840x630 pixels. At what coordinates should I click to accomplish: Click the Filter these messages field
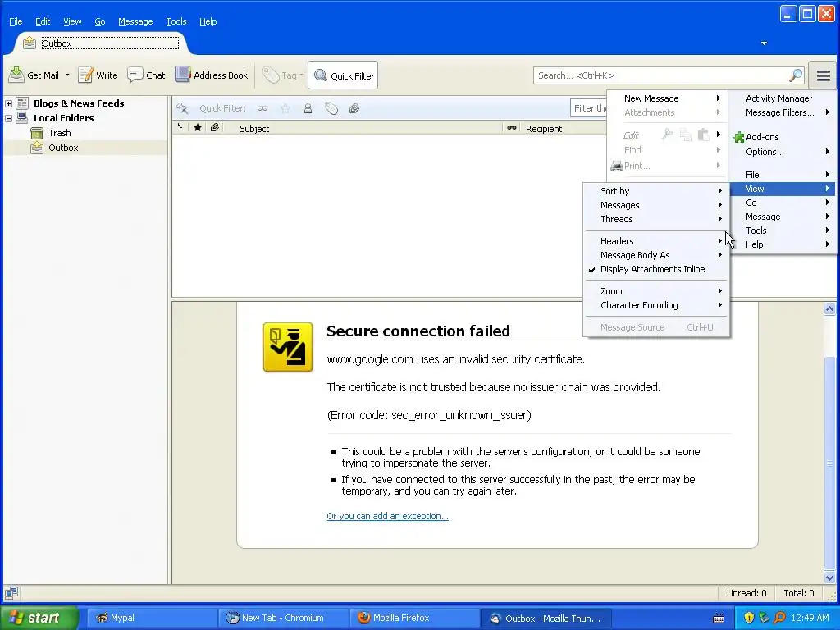pos(589,108)
